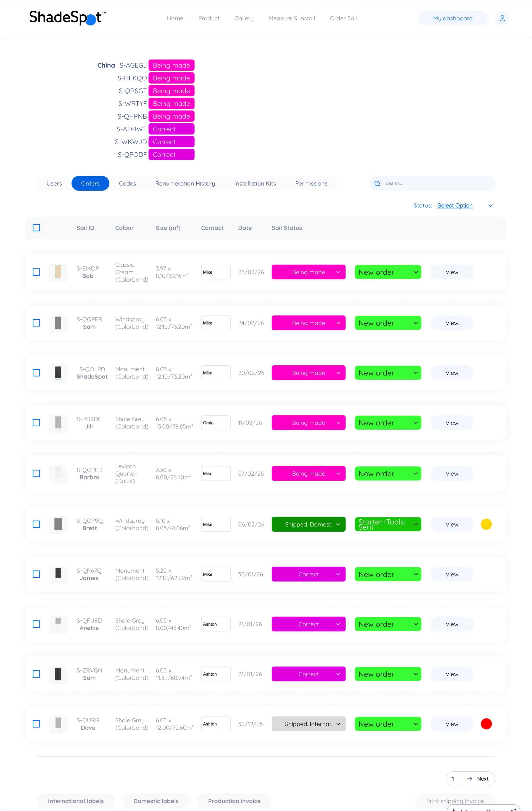
Task: Open the user account icon top right
Action: click(502, 18)
